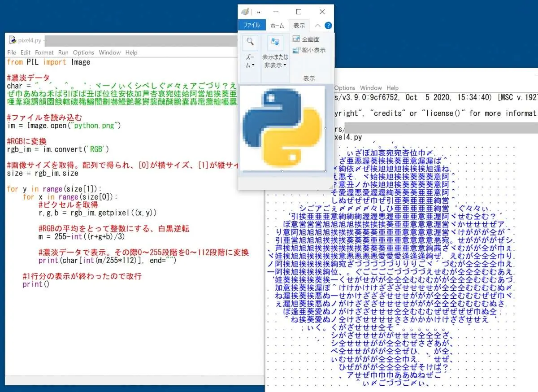This screenshot has height=392, width=538.
Task: Click the Paint app icon in title bar
Action: click(245, 12)
